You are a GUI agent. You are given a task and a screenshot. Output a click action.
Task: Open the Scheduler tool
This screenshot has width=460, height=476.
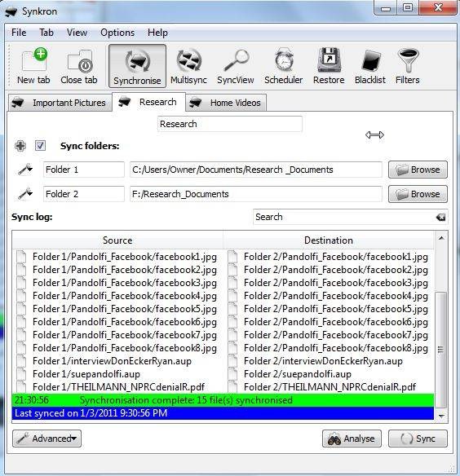click(284, 66)
